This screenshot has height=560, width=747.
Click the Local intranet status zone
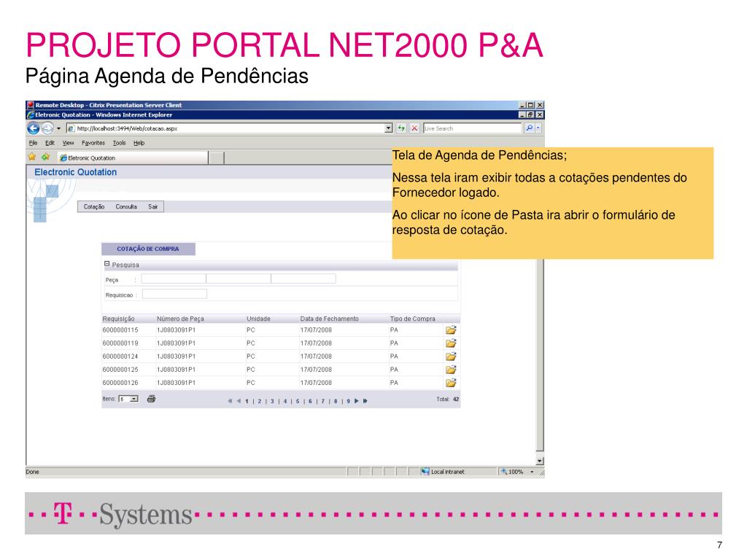[x=443, y=472]
